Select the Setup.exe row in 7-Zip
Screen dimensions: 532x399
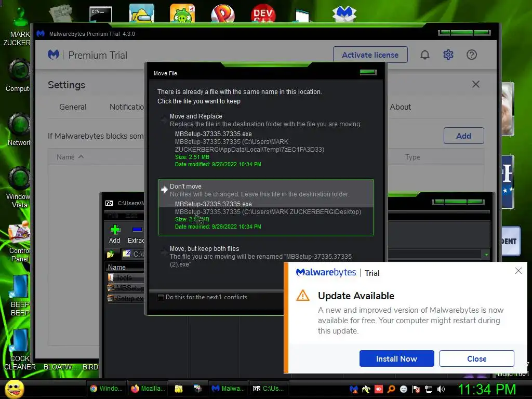click(x=126, y=299)
